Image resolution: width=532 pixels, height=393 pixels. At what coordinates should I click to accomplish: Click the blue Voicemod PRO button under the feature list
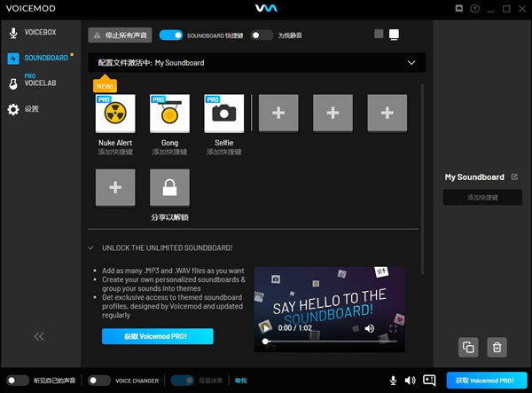(157, 336)
